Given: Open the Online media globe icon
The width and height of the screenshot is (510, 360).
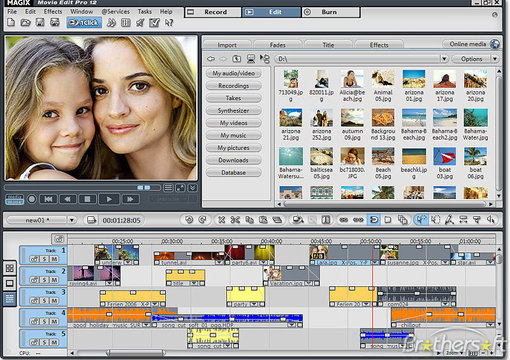Looking at the screenshot, I should coord(495,44).
